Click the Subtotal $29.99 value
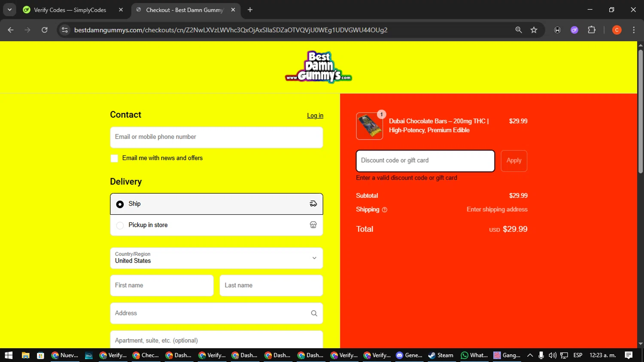Viewport: 644px width, 362px height. (x=518, y=196)
